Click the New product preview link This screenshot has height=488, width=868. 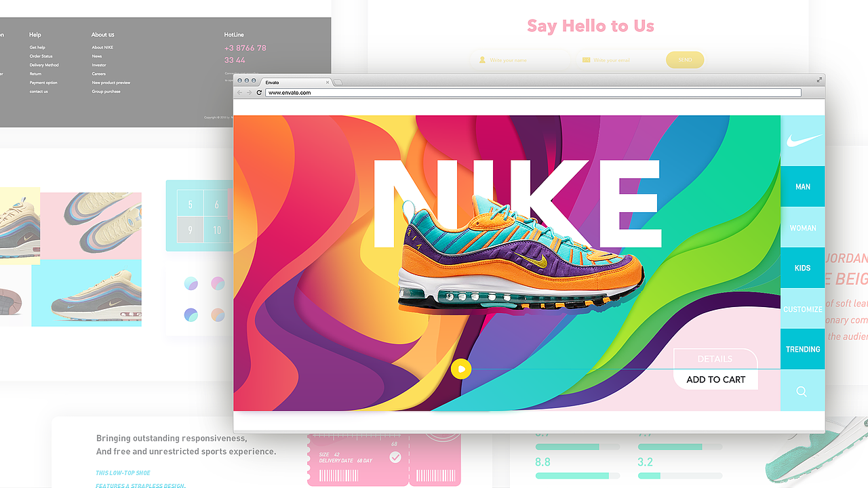pos(111,83)
